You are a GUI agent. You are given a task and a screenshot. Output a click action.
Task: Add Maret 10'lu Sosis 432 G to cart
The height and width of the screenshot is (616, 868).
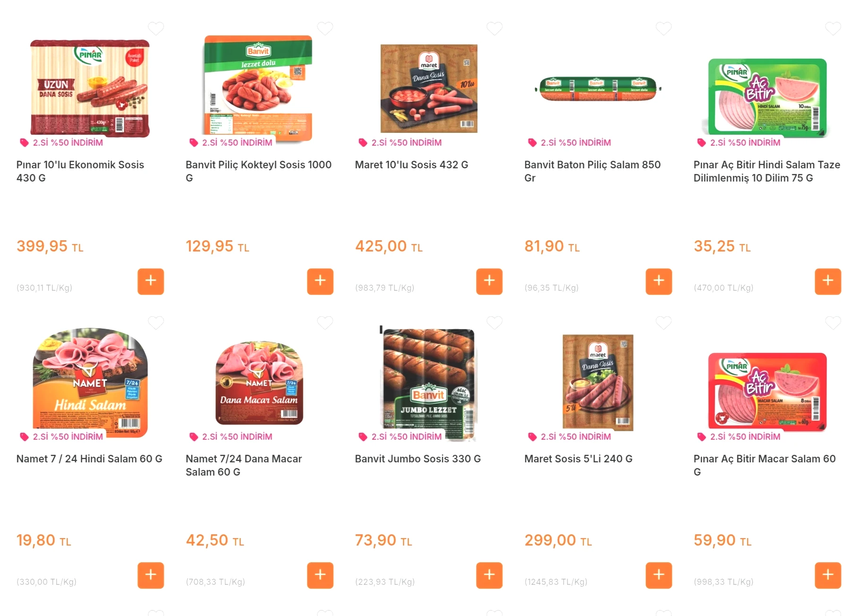(489, 281)
